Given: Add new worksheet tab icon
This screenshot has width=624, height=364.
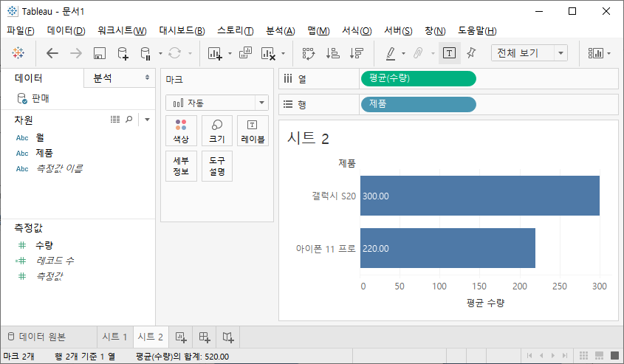Looking at the screenshot, I should point(181,337).
